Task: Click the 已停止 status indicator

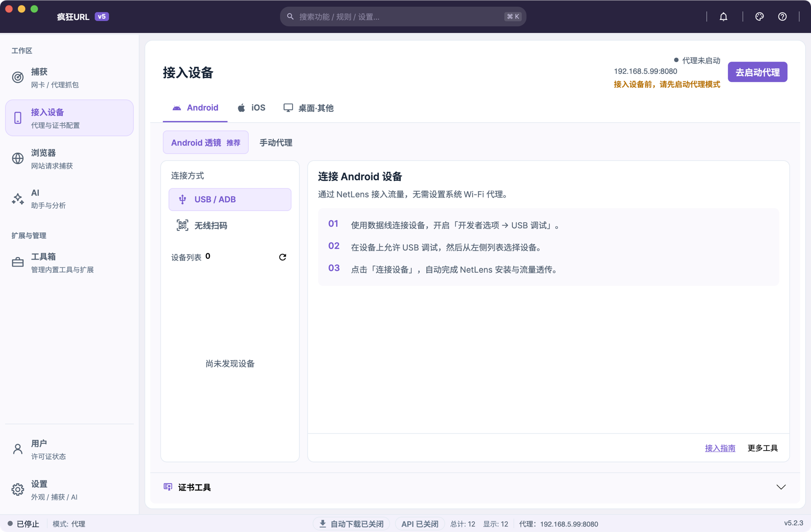Action: tap(24, 524)
